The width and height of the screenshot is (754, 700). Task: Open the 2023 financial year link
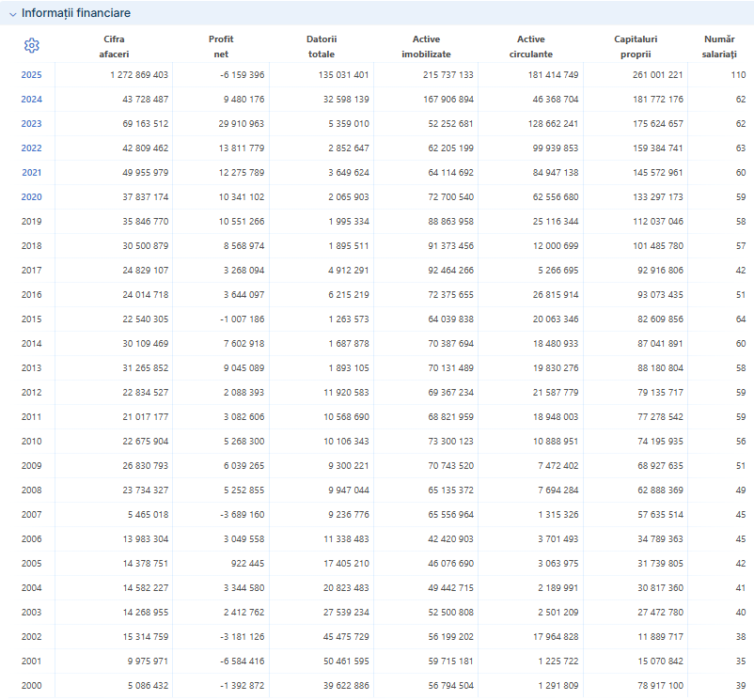(x=31, y=124)
